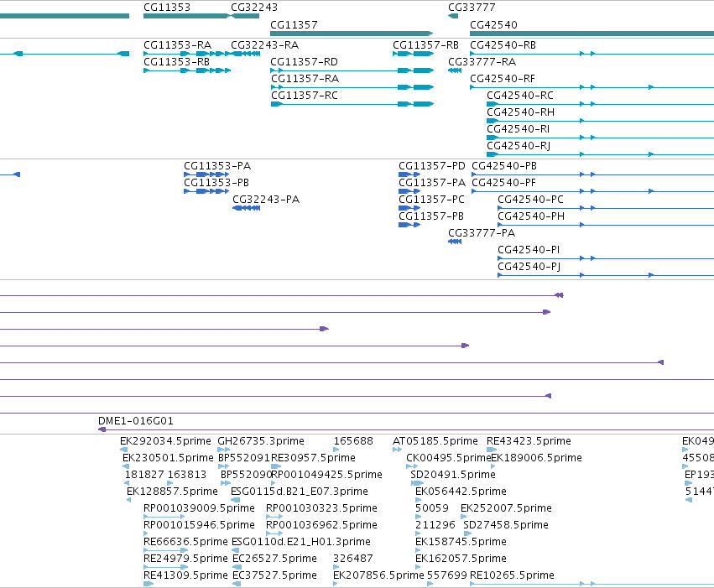This screenshot has width=714, height=588.
Task: Select protein CG42540-PF
Action: click(x=593, y=191)
